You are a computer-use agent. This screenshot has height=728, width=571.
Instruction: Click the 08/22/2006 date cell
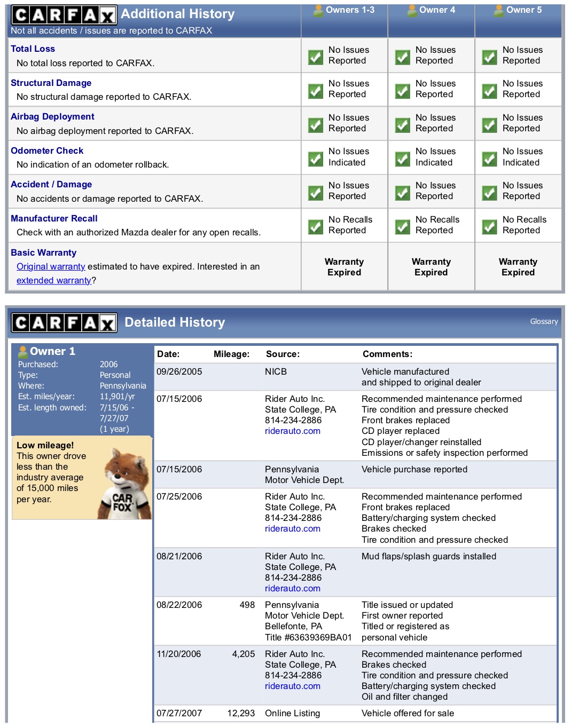(179, 605)
